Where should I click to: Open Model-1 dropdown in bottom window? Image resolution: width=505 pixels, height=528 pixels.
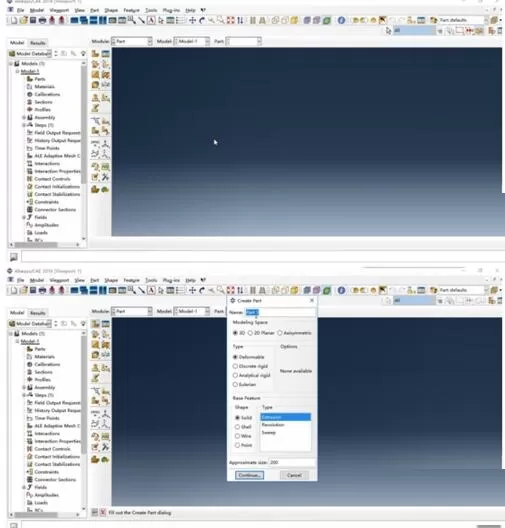(x=192, y=311)
